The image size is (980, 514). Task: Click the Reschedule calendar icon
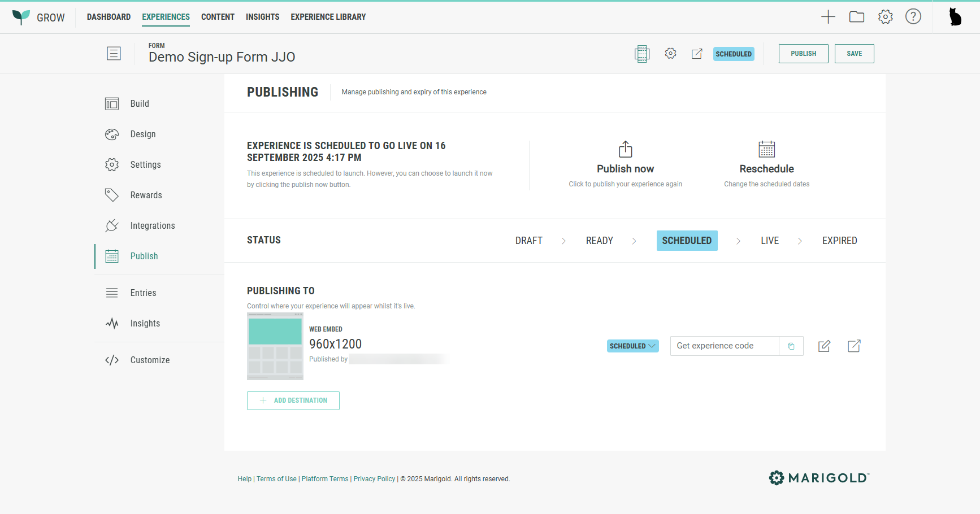point(766,150)
